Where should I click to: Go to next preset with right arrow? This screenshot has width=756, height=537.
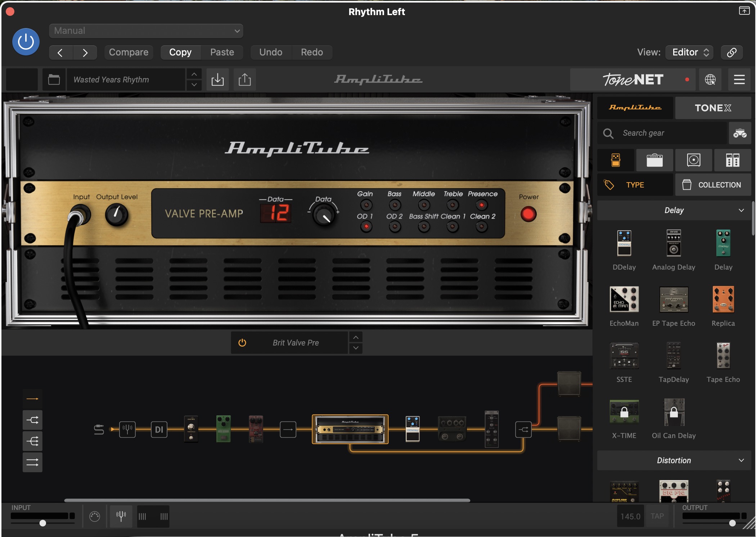(x=85, y=53)
